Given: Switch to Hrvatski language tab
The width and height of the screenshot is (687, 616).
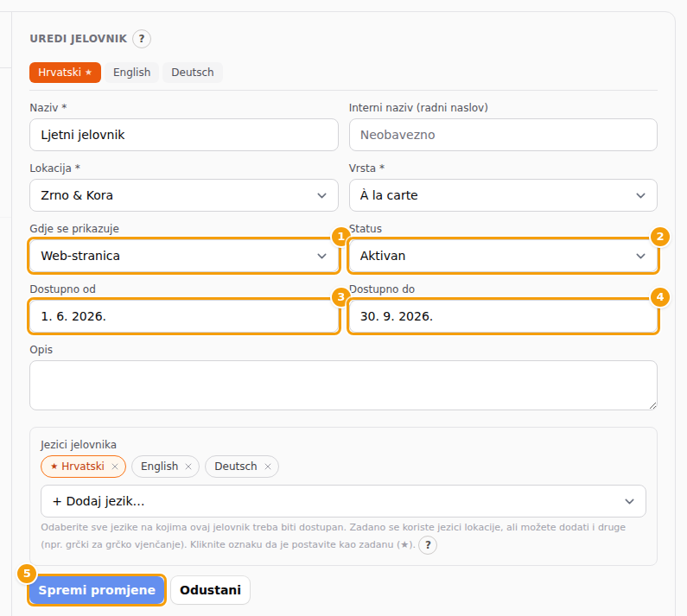Looking at the screenshot, I should (x=66, y=73).
